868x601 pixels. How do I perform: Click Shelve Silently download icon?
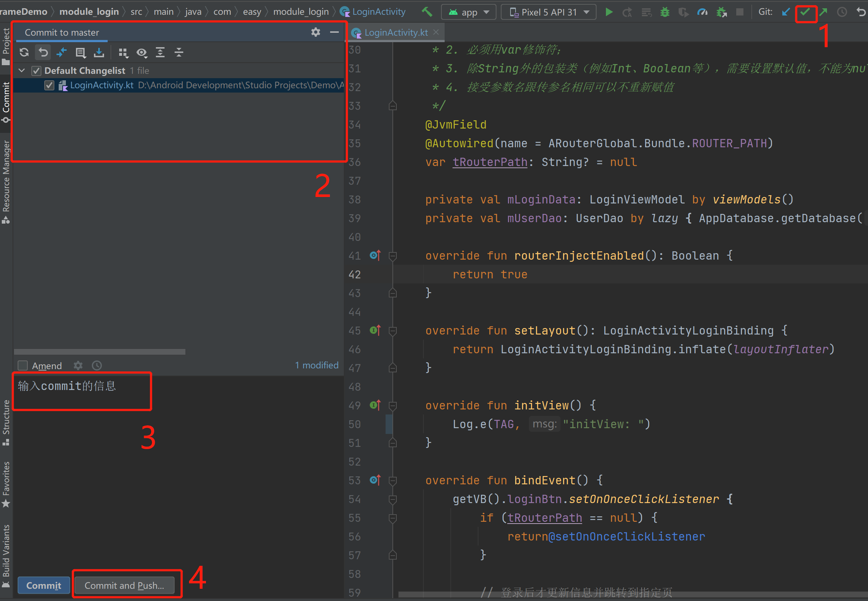coord(99,52)
